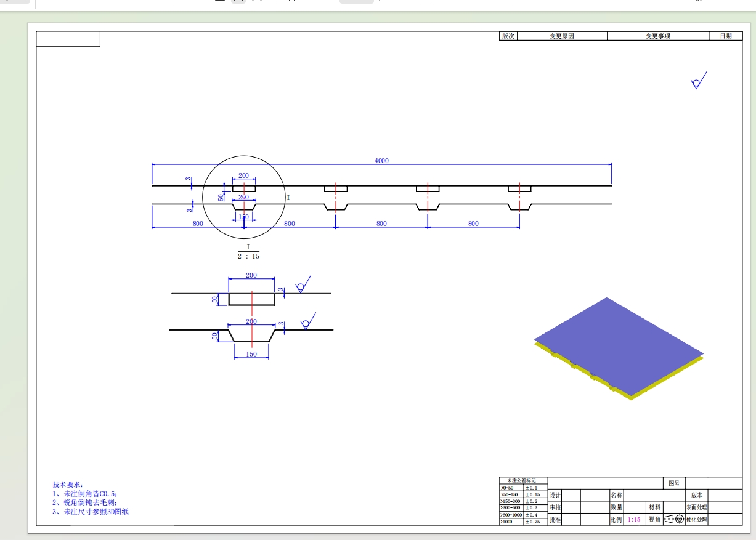
Task: Select the 技术要求： heading
Action: (x=67, y=485)
